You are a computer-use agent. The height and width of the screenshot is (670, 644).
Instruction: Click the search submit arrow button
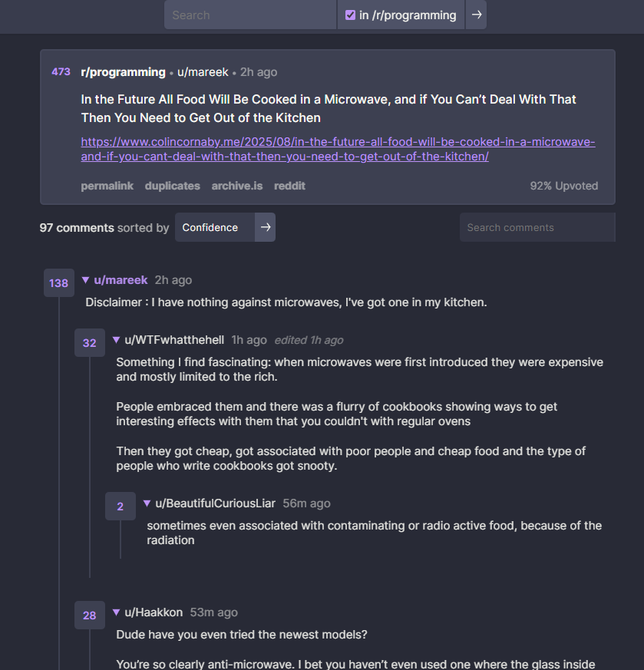pyautogui.click(x=476, y=15)
